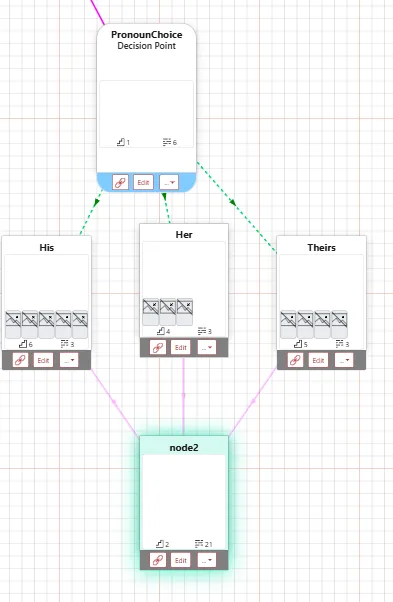
Task: Select fifth image thumbnail in His node
Action: (80, 324)
